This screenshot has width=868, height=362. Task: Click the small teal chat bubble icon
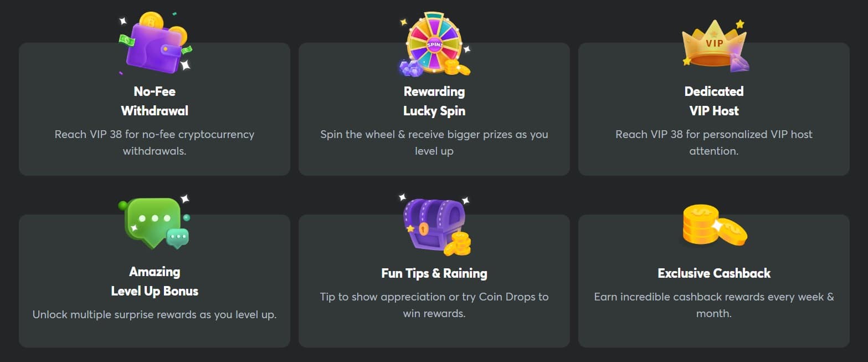click(178, 238)
